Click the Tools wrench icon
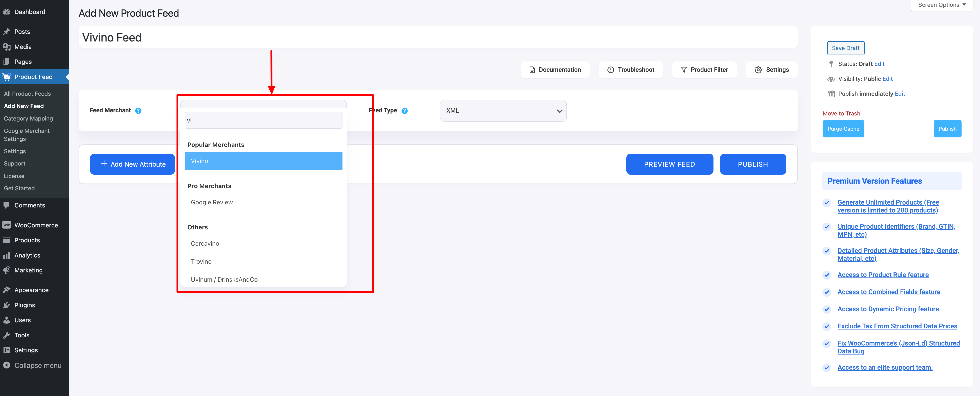This screenshot has height=396, width=980. point(6,335)
